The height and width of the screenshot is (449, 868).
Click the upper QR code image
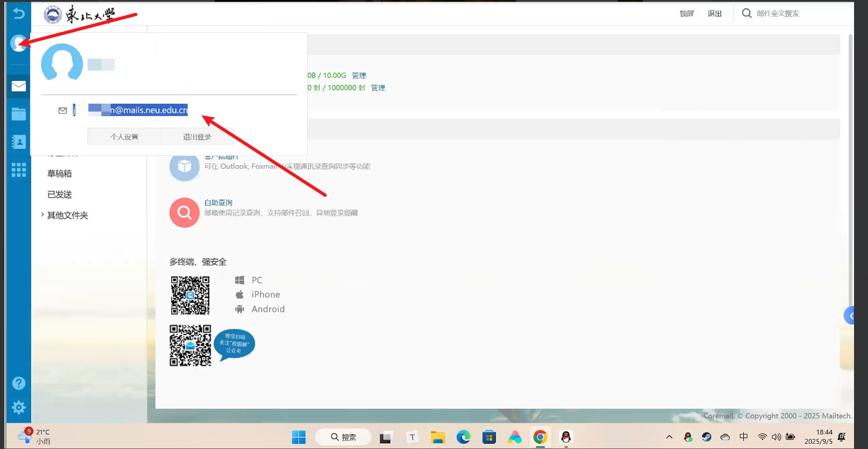(x=190, y=296)
